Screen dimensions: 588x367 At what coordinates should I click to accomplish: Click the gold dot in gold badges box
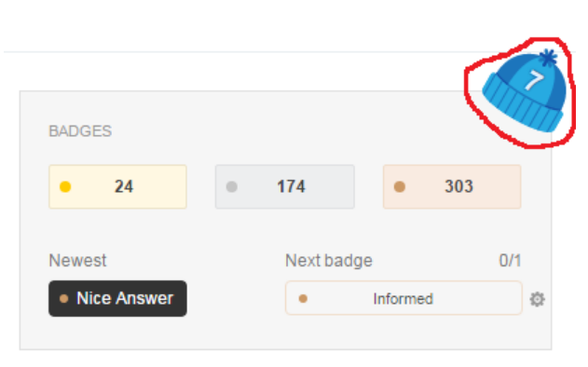(65, 186)
